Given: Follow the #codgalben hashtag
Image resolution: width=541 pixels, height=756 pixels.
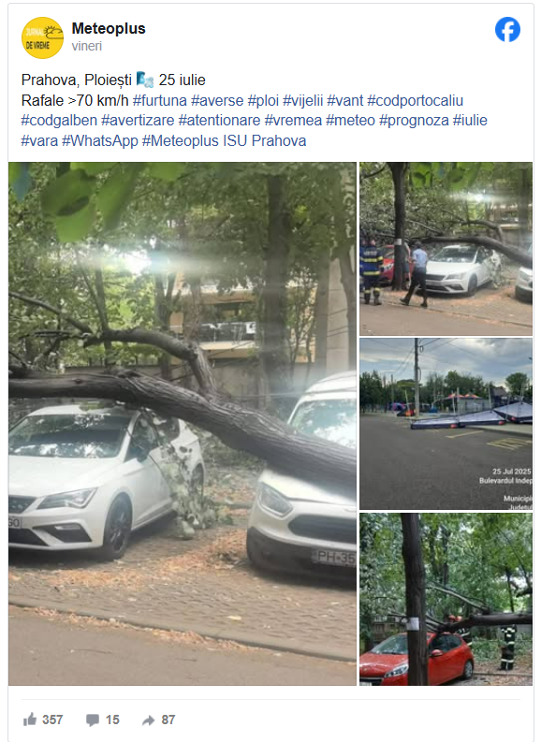Looking at the screenshot, I should point(59,120).
